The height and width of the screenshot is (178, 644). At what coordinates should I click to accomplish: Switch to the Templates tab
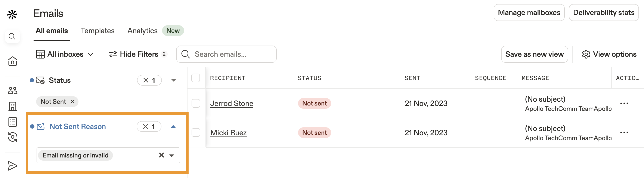pos(97,31)
